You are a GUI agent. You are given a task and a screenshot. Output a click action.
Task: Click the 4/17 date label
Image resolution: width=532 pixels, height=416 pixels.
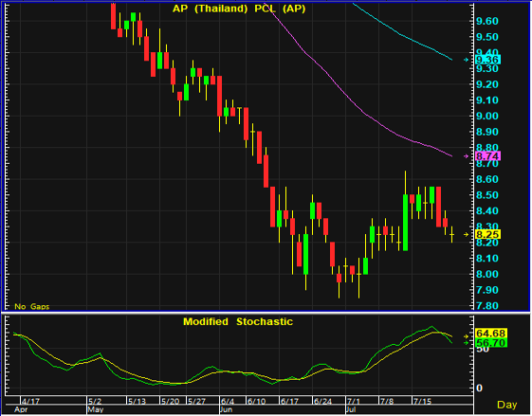click(30, 402)
